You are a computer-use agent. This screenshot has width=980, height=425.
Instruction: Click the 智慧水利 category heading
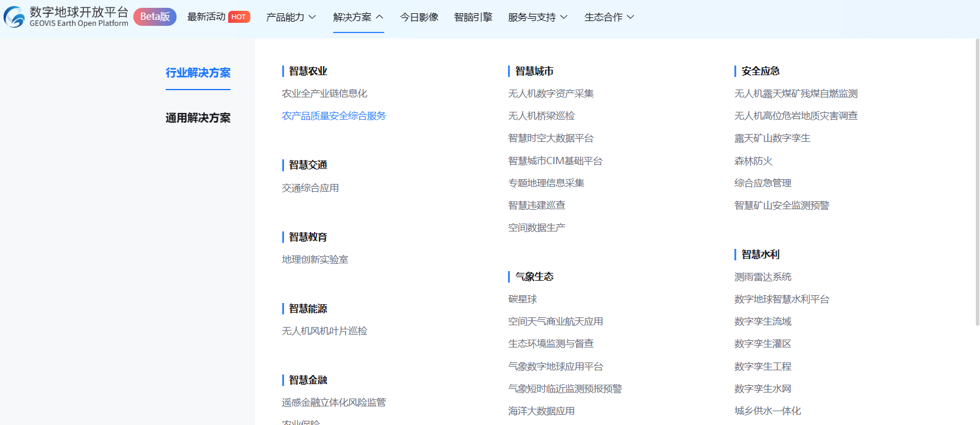point(761,255)
